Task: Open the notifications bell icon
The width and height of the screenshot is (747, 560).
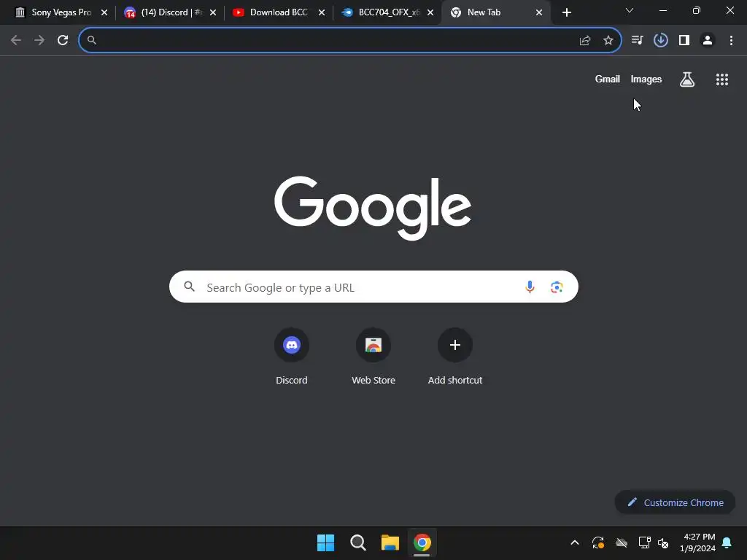Action: pyautogui.click(x=727, y=542)
